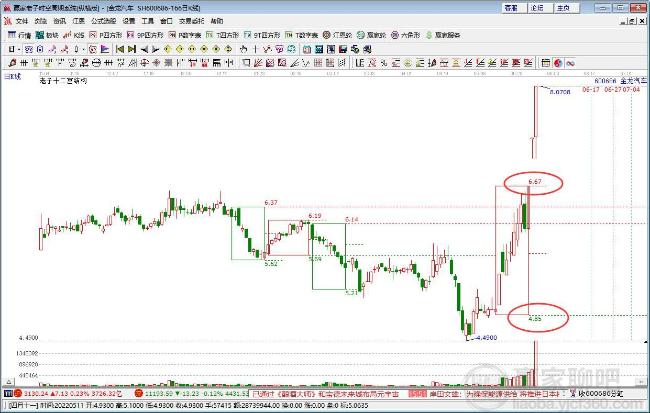Screen dimensions: 650x413
Task: Click the title bar button left of 论坛
Action: click(512, 8)
